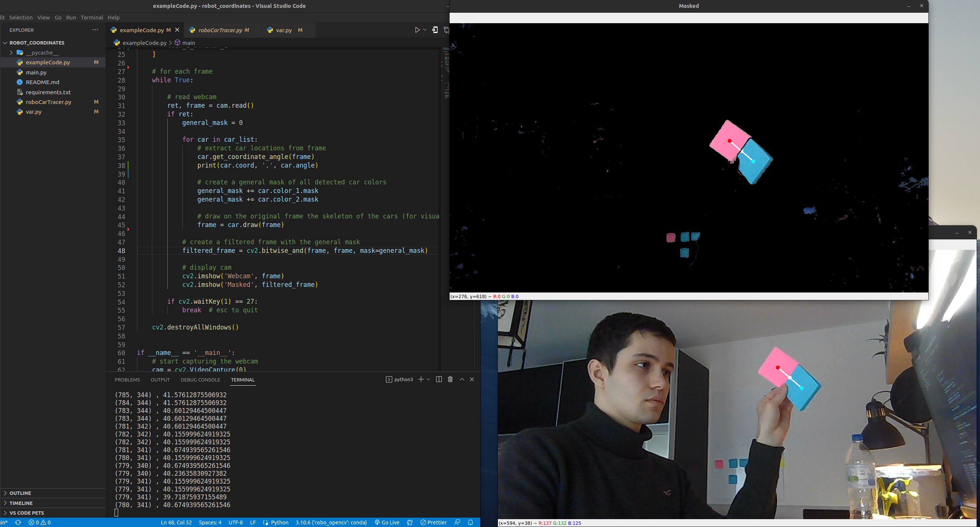Select the Python interpreter 3.10.6 conda

pyautogui.click(x=331, y=523)
